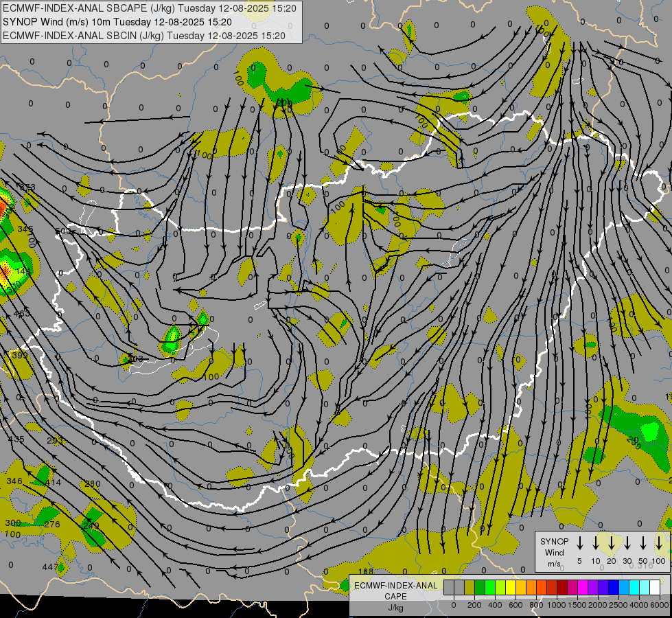The image size is (672, 618).
Task: Click the 346 CAPE value on map
Action: (14, 481)
